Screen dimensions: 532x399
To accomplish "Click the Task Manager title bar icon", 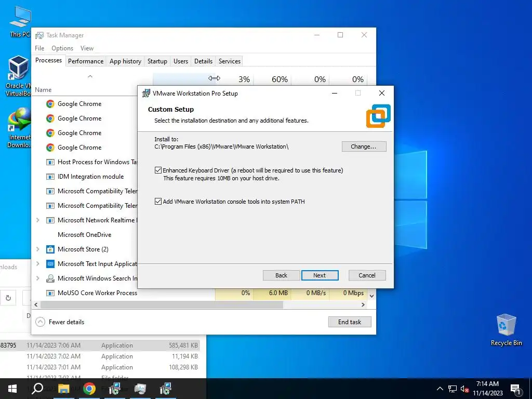I will [39, 35].
